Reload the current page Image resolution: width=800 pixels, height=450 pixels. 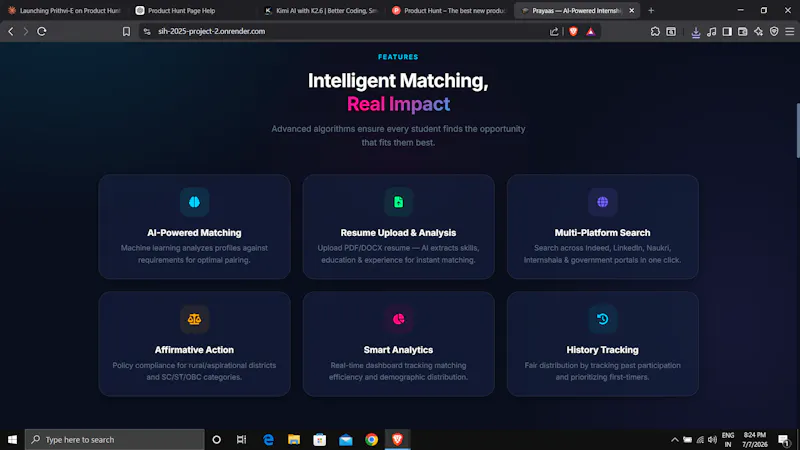[42, 32]
